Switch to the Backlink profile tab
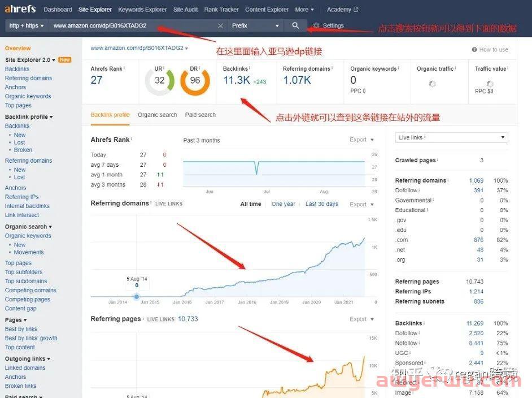The width and height of the screenshot is (532, 398). 110,115
